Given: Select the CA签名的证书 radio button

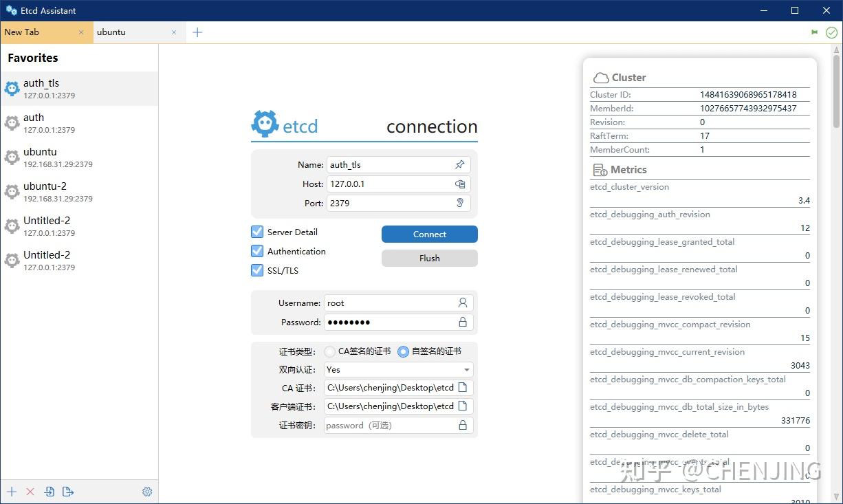Looking at the screenshot, I should [x=331, y=351].
